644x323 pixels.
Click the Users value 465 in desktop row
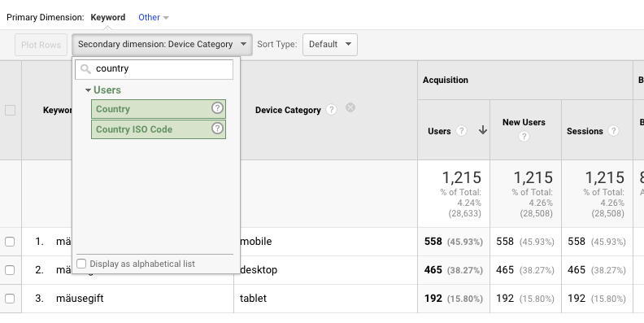(433, 269)
